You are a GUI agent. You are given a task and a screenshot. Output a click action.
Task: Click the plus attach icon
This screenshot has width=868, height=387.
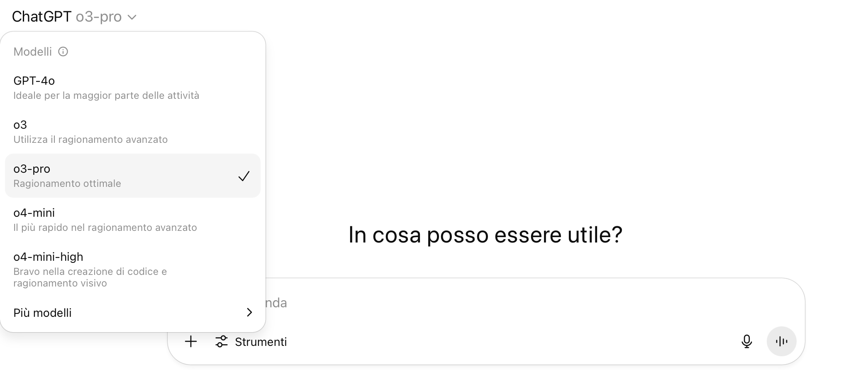pos(191,342)
